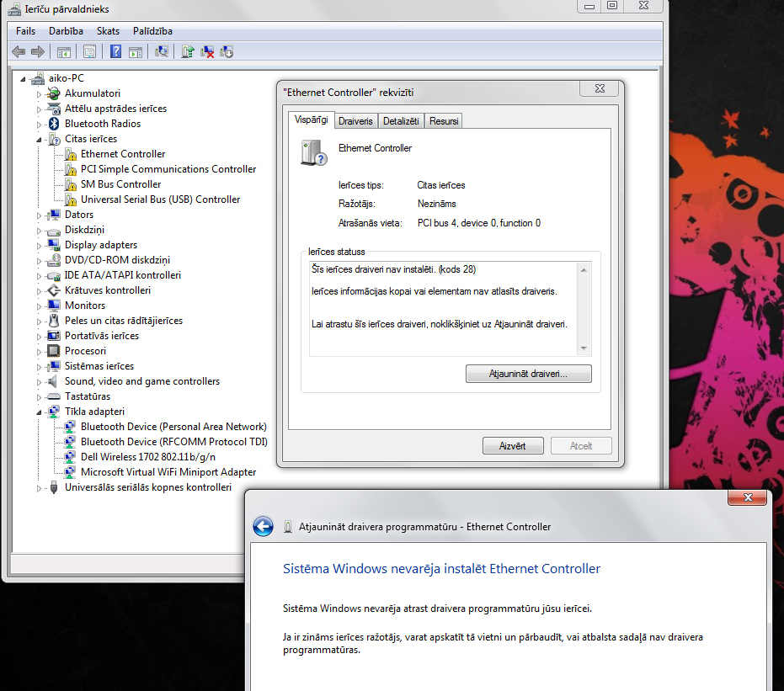Click the Bluetooth Radios icon in device tree

54,124
